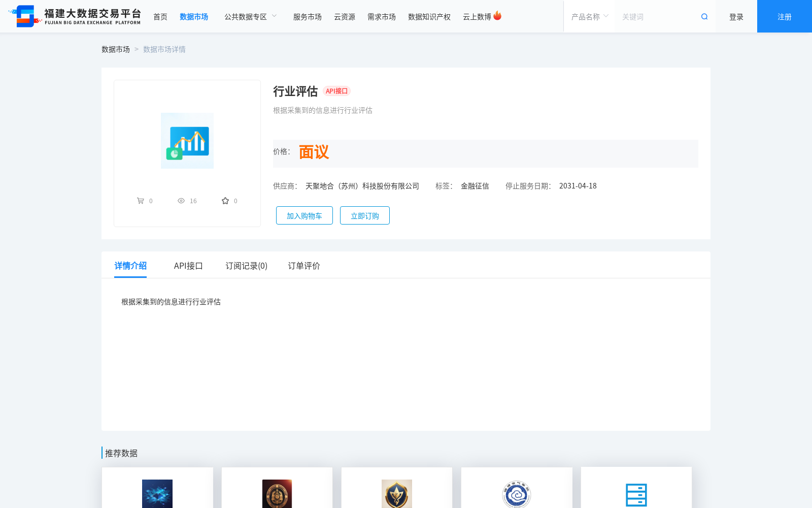Open 数据知识产权 navigation item
This screenshot has height=508, width=812.
(429, 17)
